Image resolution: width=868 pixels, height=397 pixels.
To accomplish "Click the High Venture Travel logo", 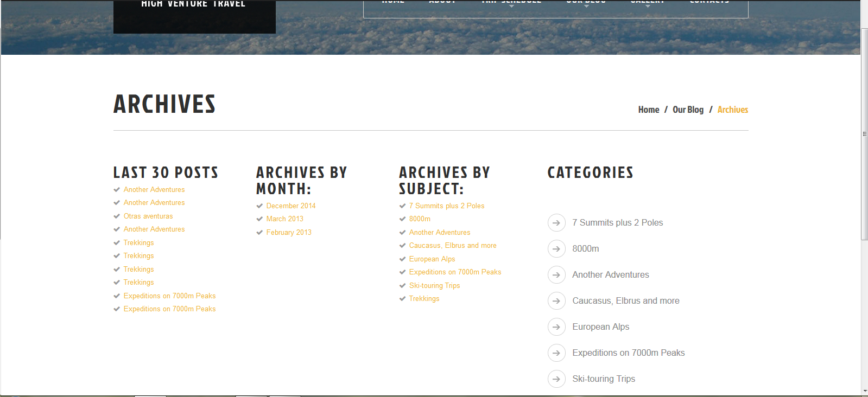I will (x=194, y=16).
